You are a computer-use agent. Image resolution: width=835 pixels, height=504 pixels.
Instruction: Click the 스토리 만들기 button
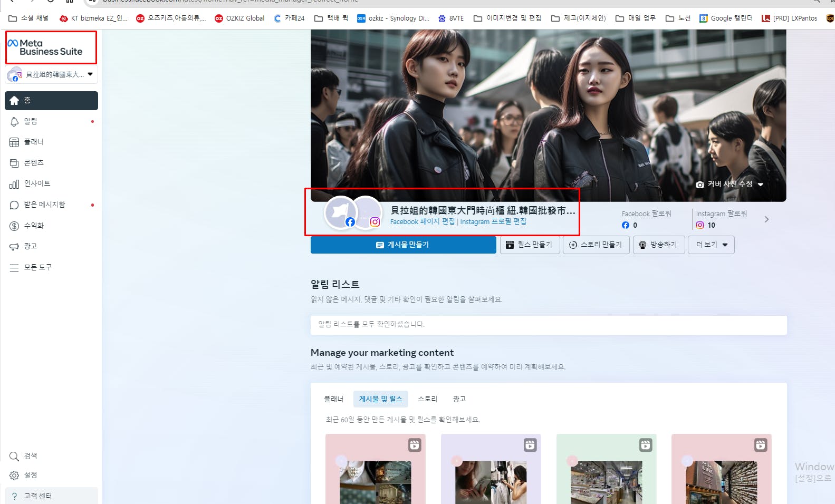[596, 245]
